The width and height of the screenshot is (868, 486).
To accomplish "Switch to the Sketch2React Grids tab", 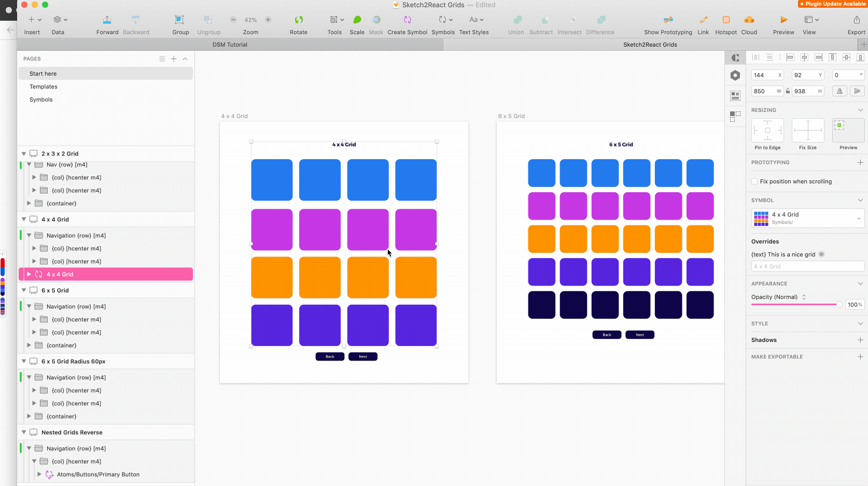I will (650, 45).
